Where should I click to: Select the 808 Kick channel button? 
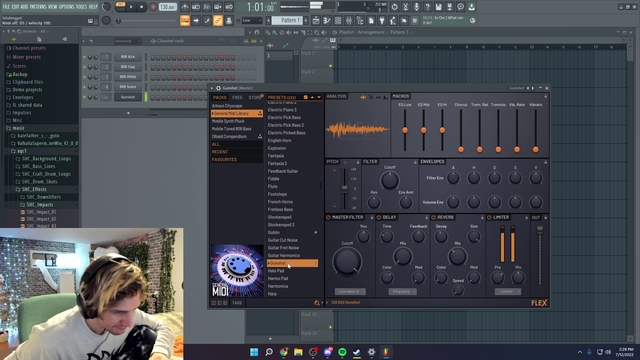[128, 57]
